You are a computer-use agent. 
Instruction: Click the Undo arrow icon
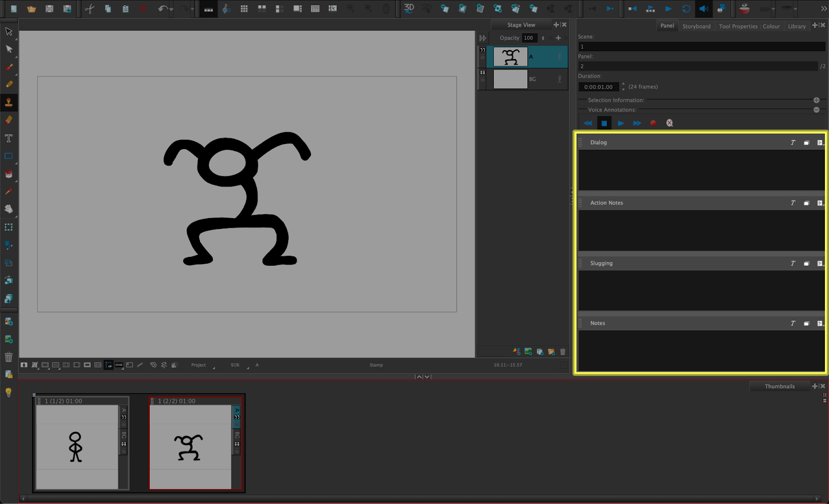(x=163, y=9)
